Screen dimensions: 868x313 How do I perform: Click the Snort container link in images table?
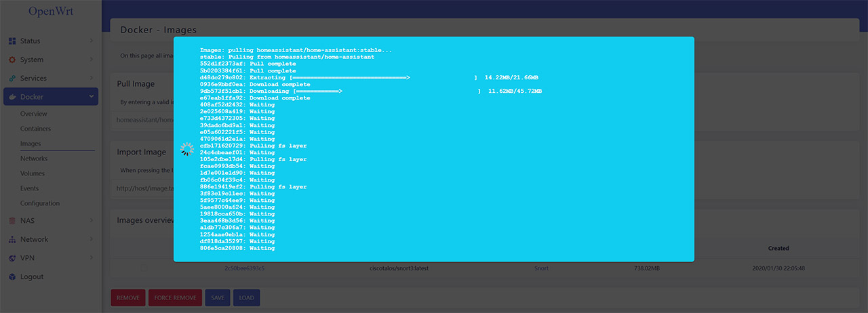click(541, 268)
